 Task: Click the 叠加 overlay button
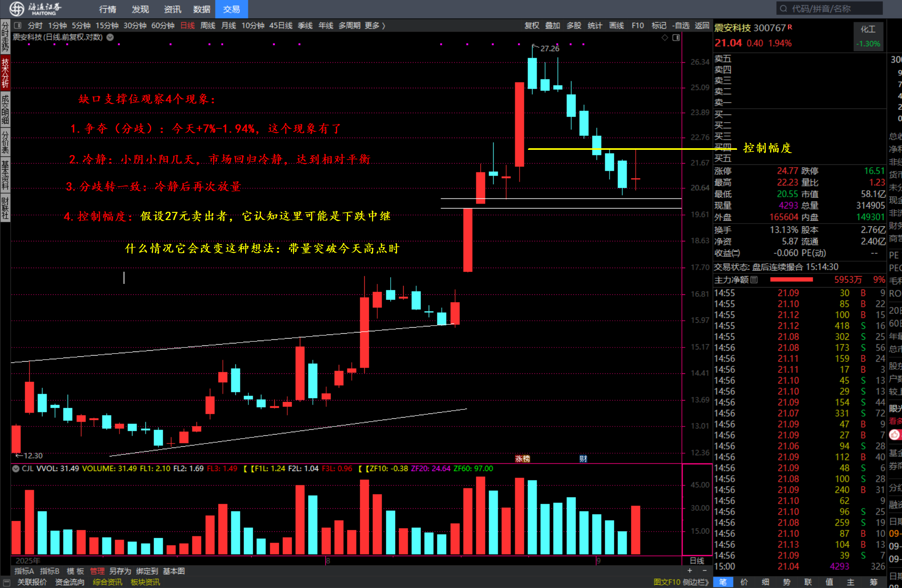[553, 26]
